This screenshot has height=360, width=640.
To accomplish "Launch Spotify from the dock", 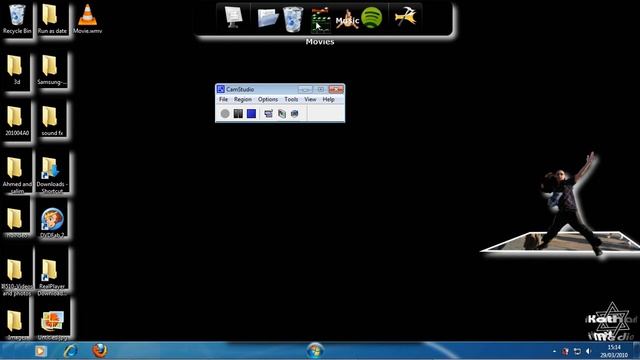I will 371,18.
